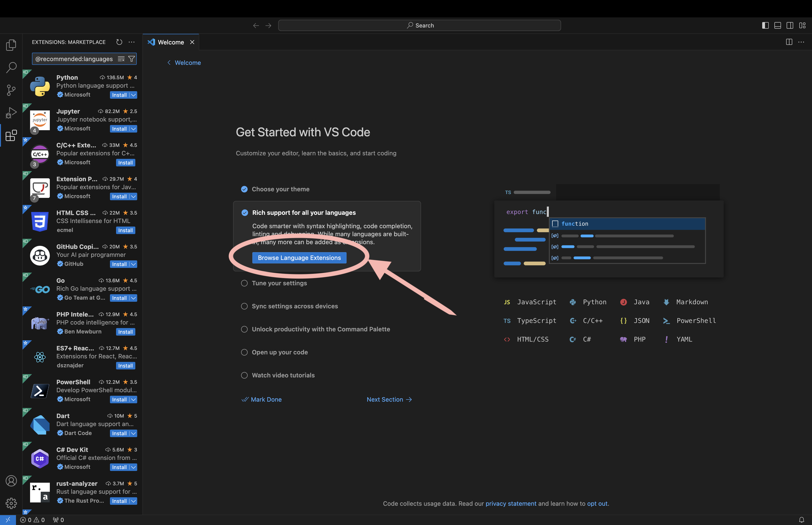Toggle the Choose your theme step checkmark
Image resolution: width=812 pixels, height=525 pixels.
pos(244,189)
